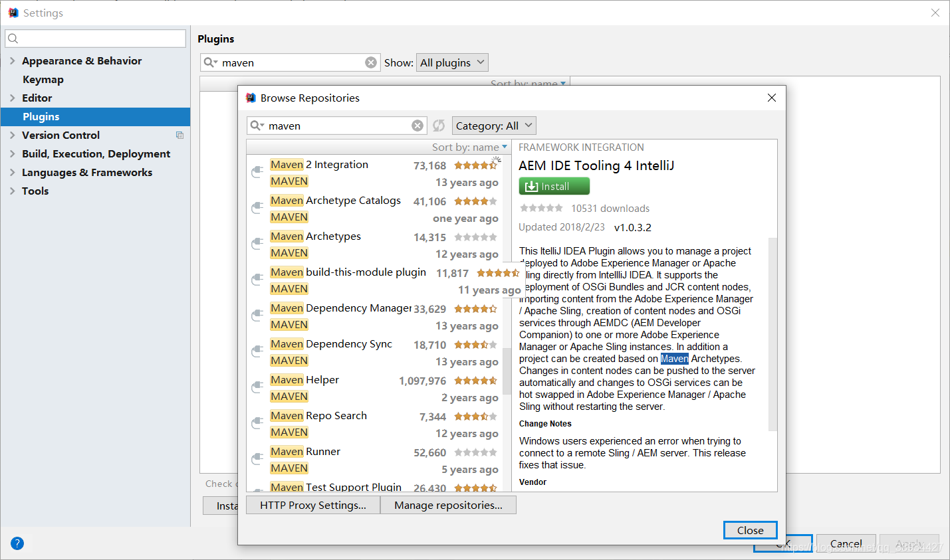
Task: Focus the Plugins search field in Settings
Action: 291,62
